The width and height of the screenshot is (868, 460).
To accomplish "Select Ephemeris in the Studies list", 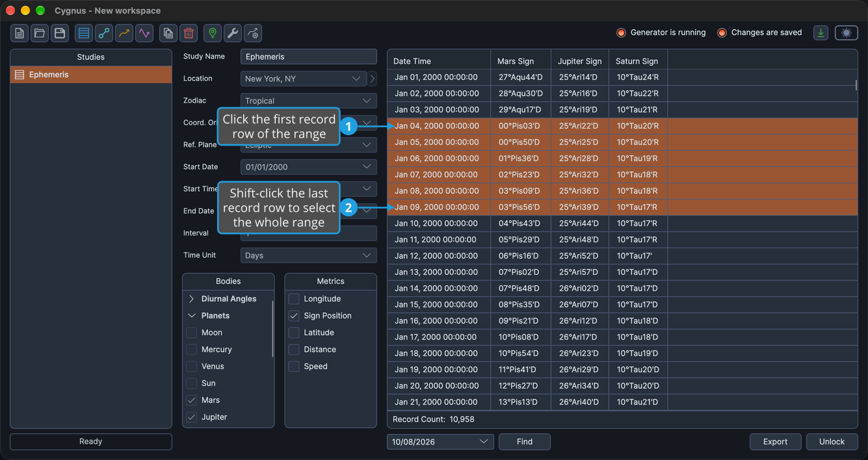I will click(x=91, y=75).
